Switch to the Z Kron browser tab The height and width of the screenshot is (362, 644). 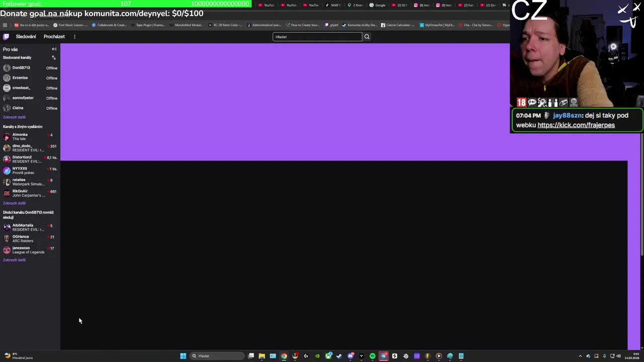pos(355,5)
